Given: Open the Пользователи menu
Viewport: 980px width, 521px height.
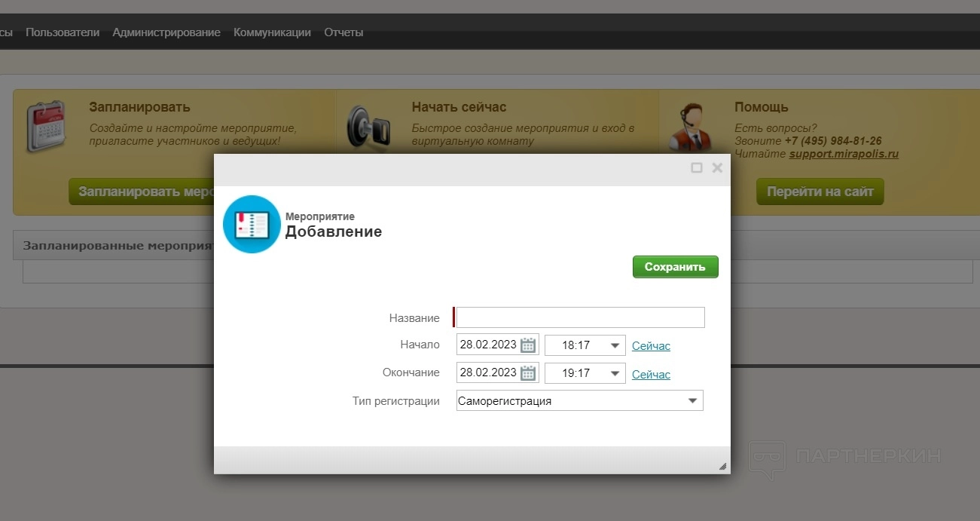Looking at the screenshot, I should 63,32.
